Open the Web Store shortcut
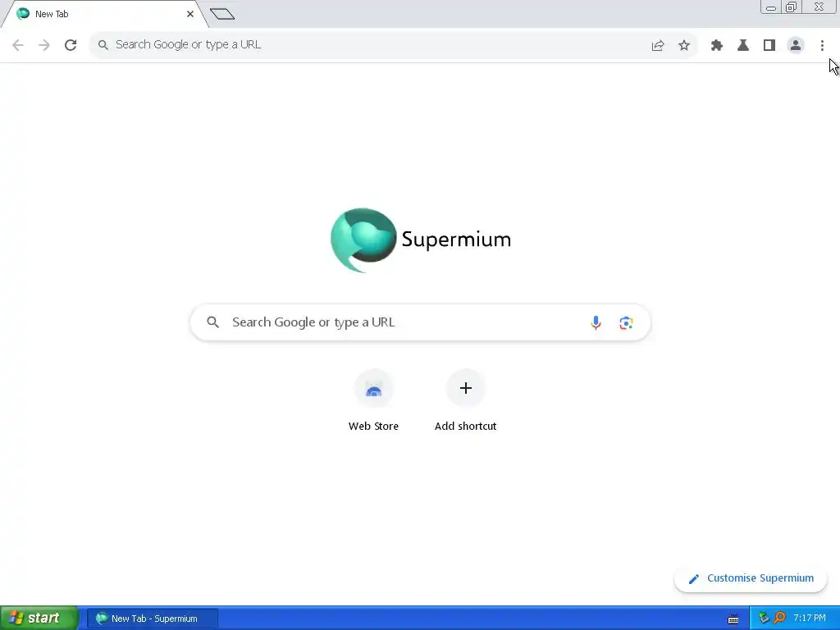This screenshot has height=630, width=840. pyautogui.click(x=373, y=400)
